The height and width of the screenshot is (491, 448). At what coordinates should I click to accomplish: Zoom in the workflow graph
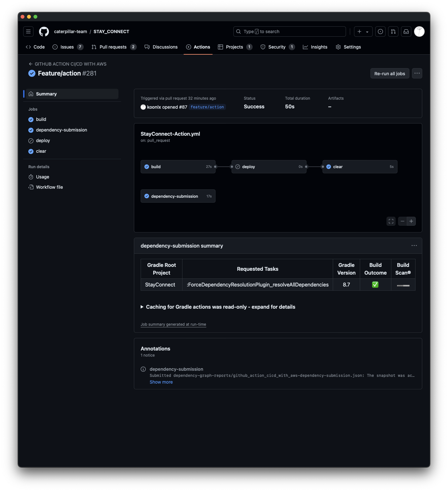click(411, 221)
